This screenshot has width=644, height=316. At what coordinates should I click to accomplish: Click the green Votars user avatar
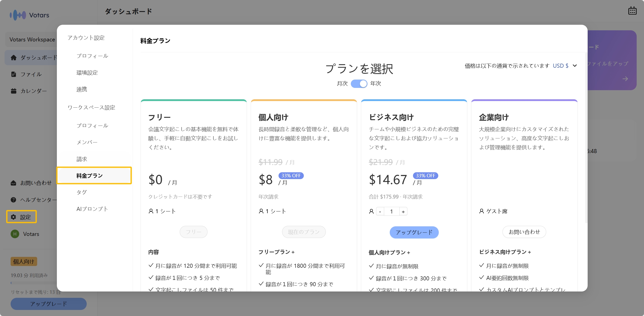(15, 234)
